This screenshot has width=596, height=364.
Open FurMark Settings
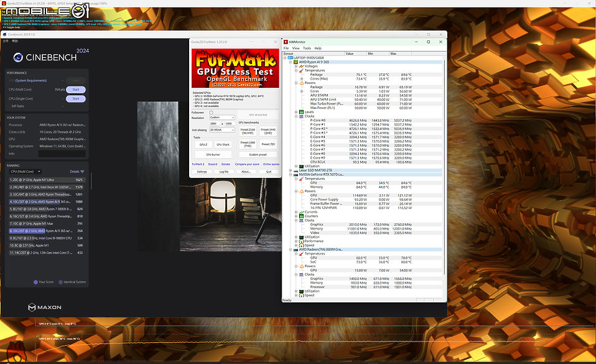[202, 172]
